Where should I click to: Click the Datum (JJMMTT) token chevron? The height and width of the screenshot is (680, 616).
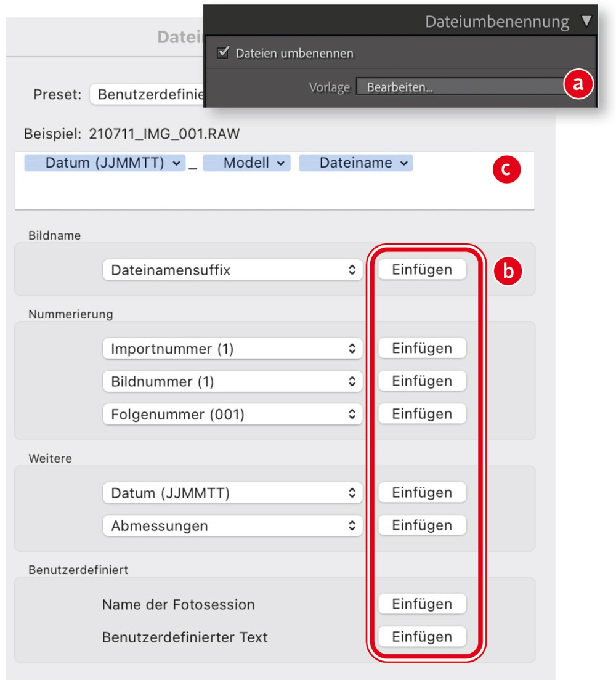(177, 163)
